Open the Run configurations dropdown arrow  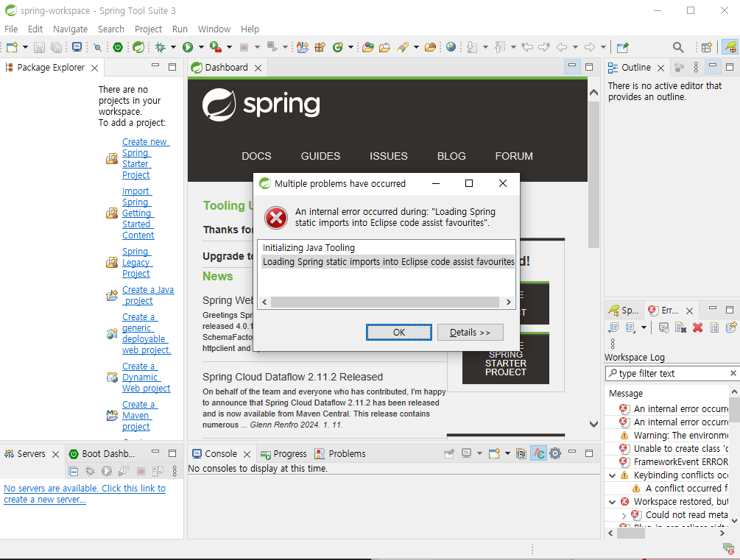coord(201,47)
